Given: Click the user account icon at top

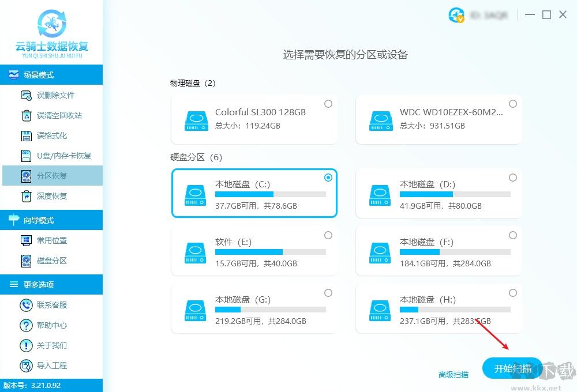Looking at the screenshot, I should [x=456, y=16].
